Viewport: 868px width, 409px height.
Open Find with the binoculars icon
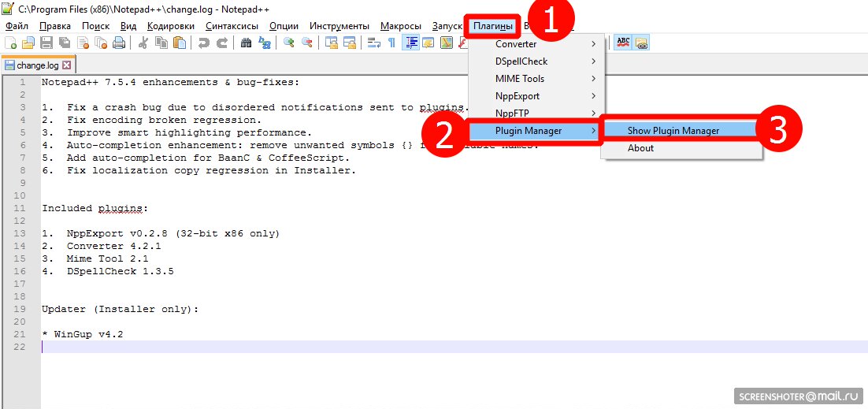point(247,43)
